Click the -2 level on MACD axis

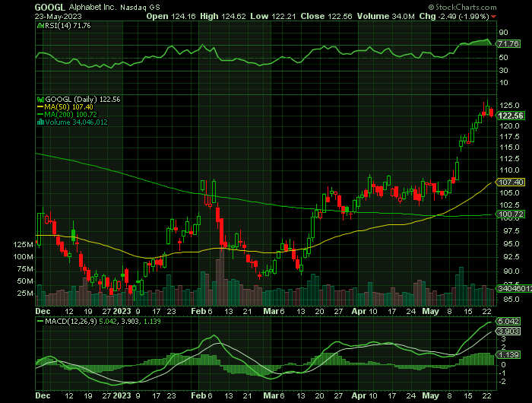502,382
